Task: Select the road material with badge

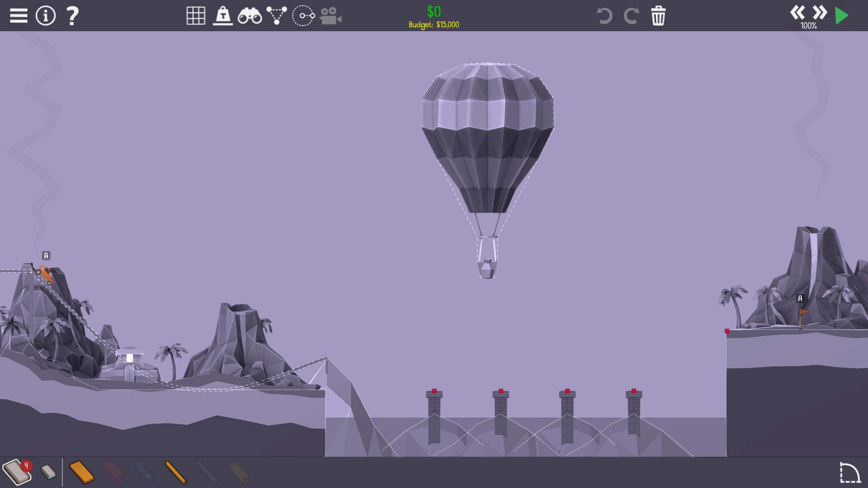Action: click(x=16, y=472)
